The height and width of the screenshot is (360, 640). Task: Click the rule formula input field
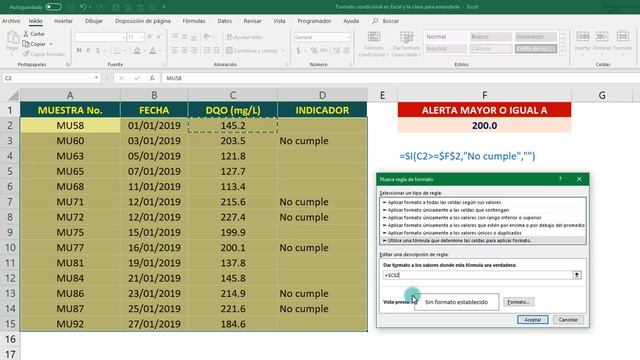(477, 275)
